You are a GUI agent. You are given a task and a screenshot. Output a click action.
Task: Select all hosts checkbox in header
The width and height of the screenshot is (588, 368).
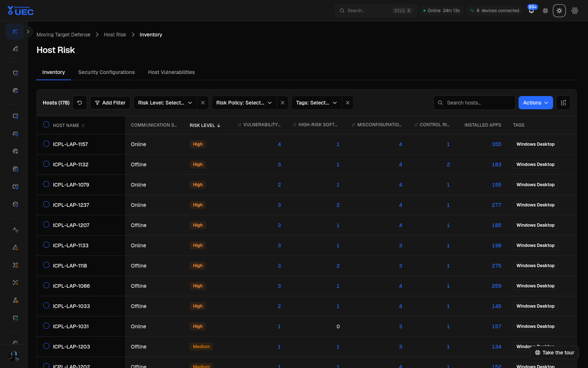(x=46, y=124)
